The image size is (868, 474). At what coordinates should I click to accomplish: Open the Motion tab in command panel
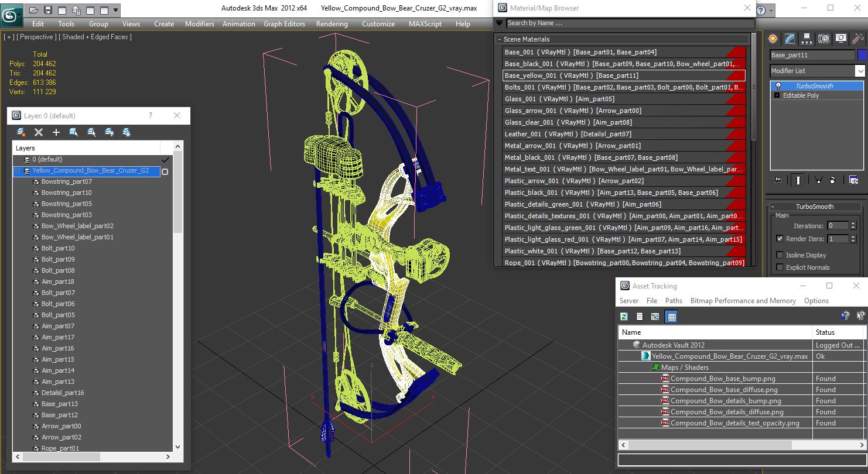click(824, 39)
